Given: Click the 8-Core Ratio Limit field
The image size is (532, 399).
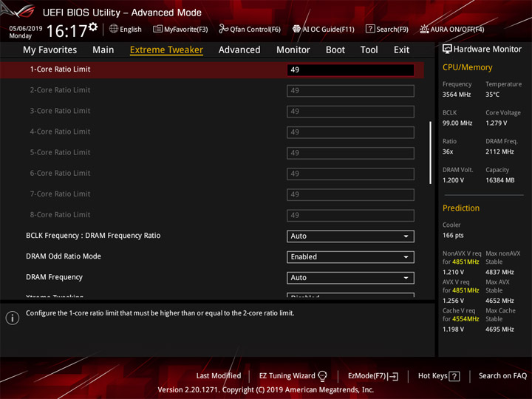Looking at the screenshot, I should click(x=350, y=216).
